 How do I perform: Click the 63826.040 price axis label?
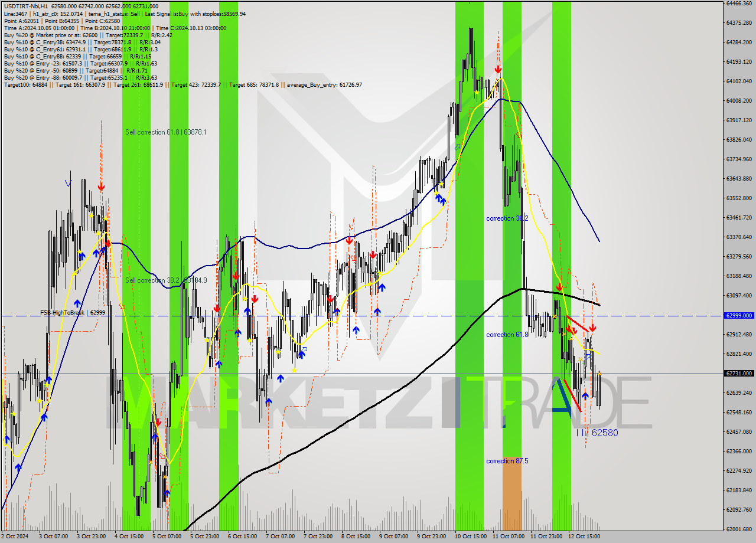click(739, 139)
